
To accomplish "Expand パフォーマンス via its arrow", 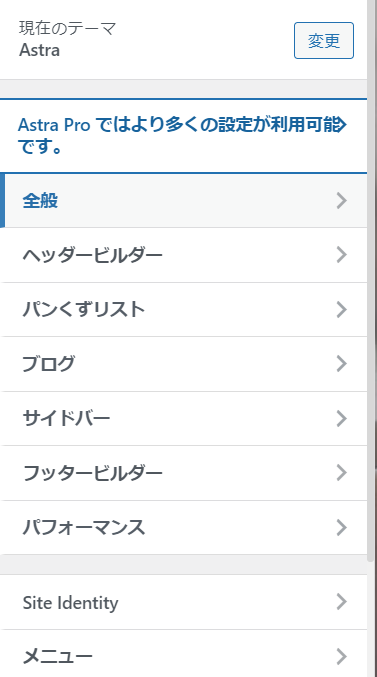I will point(341,528).
